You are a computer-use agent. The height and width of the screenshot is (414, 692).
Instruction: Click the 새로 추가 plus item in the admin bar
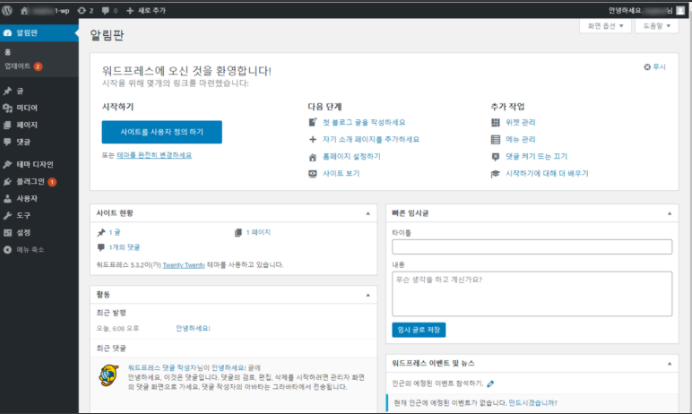click(x=146, y=11)
